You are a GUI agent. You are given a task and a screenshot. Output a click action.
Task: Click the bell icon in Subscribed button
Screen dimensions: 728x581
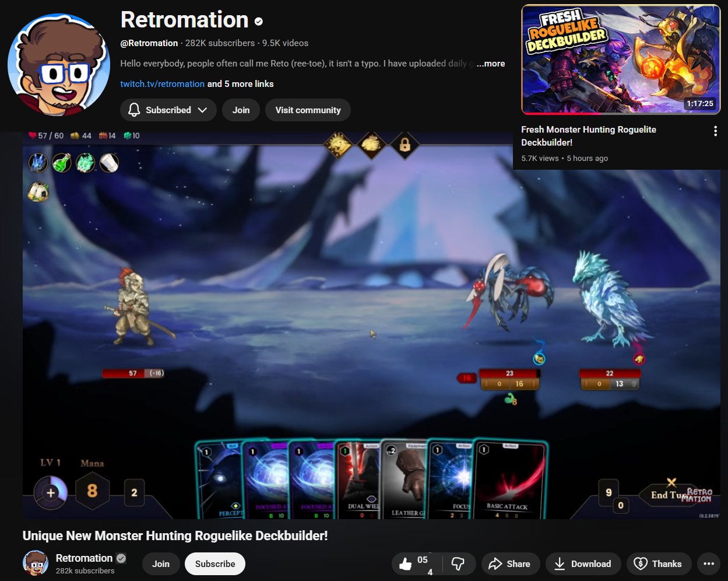point(134,110)
